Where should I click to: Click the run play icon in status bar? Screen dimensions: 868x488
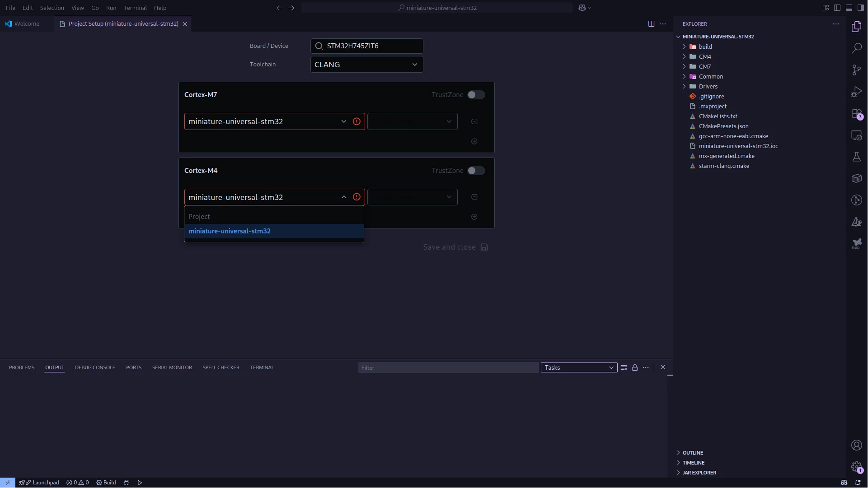click(x=140, y=483)
